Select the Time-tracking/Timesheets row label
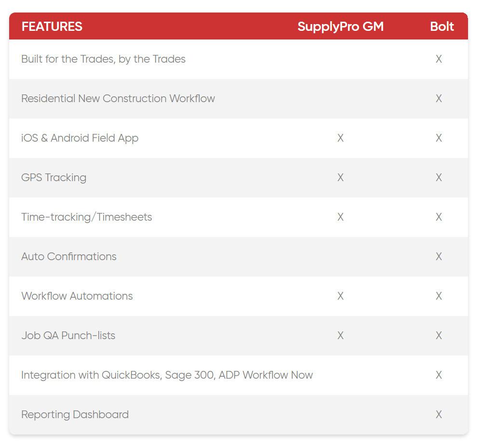Screen dimensions: 482x448 click(86, 217)
